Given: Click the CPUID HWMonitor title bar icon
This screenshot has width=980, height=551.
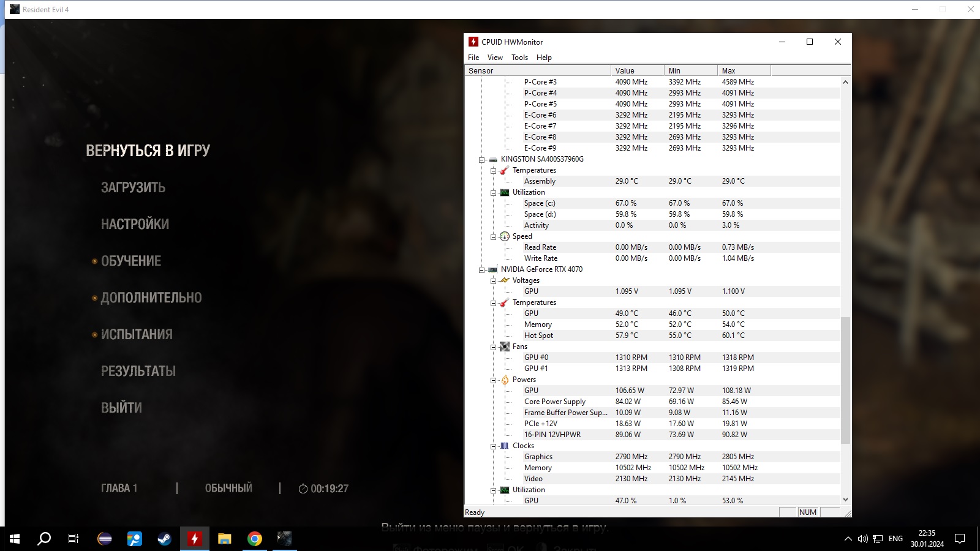Looking at the screenshot, I should coord(473,42).
